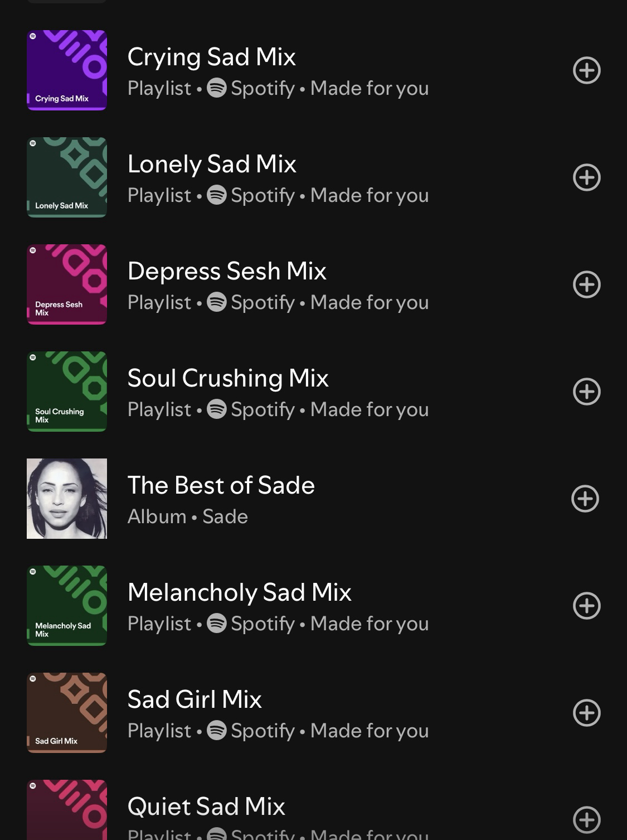Select the Soul Crushing Mix artwork
627x840 pixels.
pyautogui.click(x=67, y=392)
